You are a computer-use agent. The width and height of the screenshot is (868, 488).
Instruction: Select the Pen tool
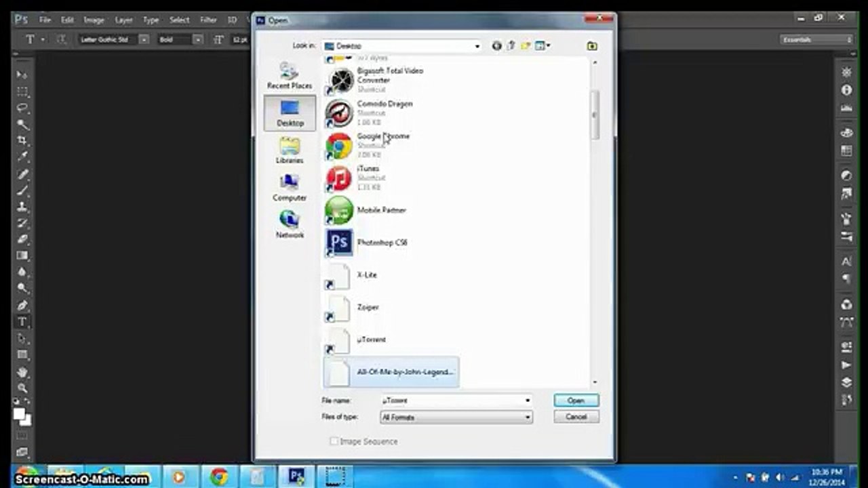[x=22, y=306]
